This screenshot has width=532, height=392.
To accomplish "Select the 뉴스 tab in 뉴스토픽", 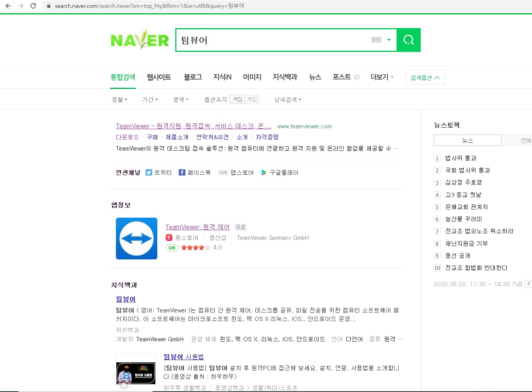I will pyautogui.click(x=468, y=140).
